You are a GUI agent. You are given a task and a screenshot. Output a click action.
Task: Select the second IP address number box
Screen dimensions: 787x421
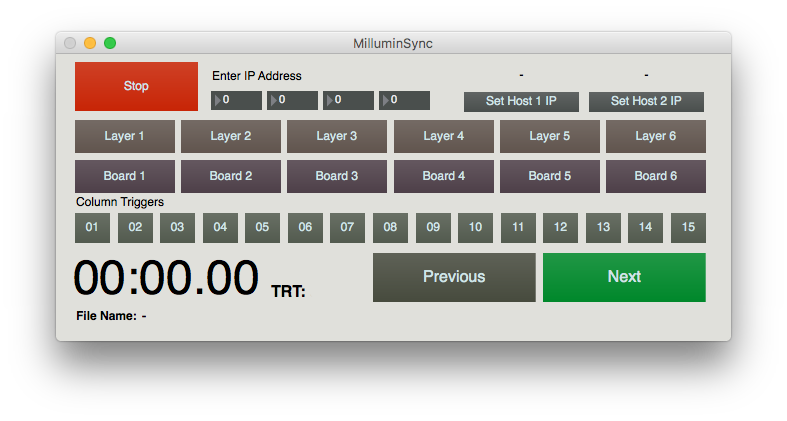pos(293,100)
